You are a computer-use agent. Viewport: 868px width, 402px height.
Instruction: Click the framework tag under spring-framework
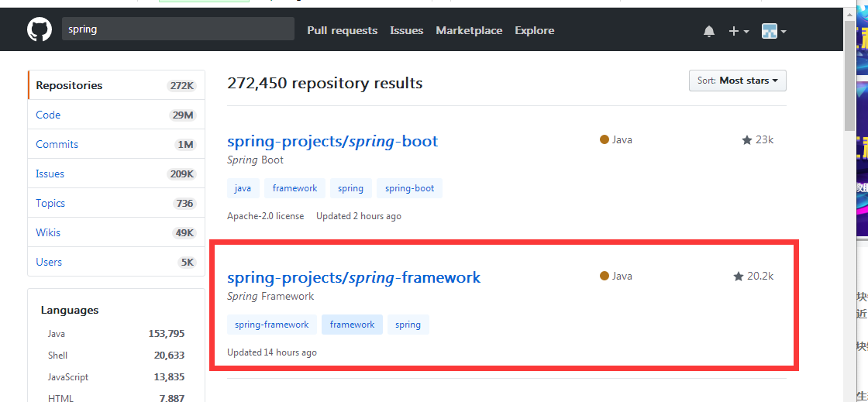click(352, 325)
